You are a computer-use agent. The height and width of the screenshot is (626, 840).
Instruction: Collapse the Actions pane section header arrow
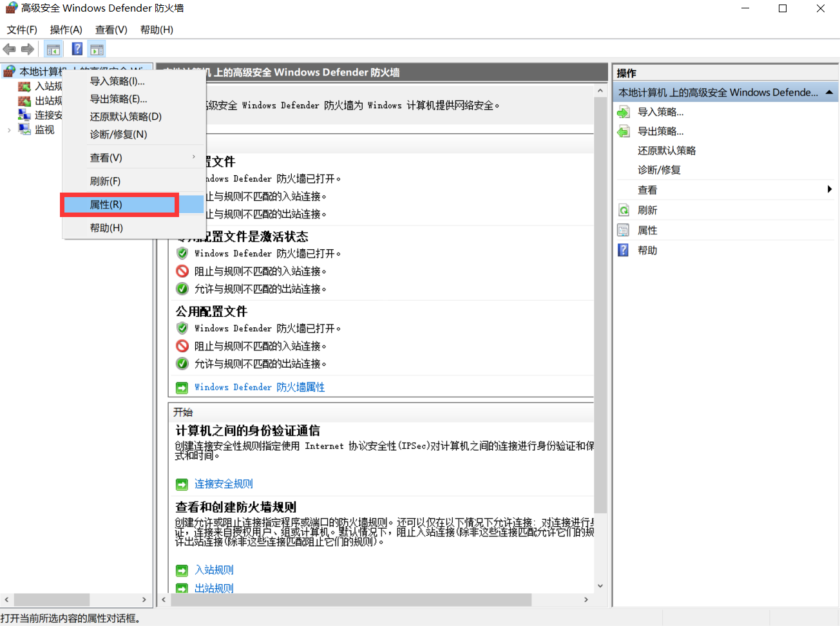(830, 93)
